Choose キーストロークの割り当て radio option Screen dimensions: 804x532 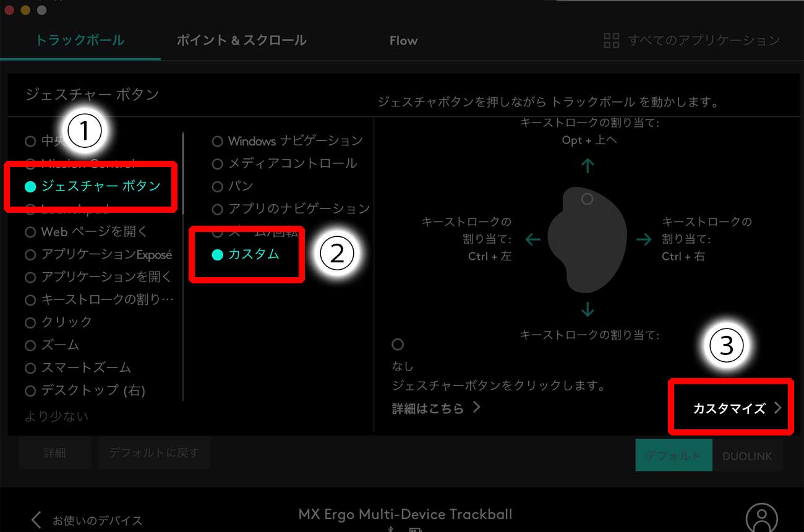(100, 300)
